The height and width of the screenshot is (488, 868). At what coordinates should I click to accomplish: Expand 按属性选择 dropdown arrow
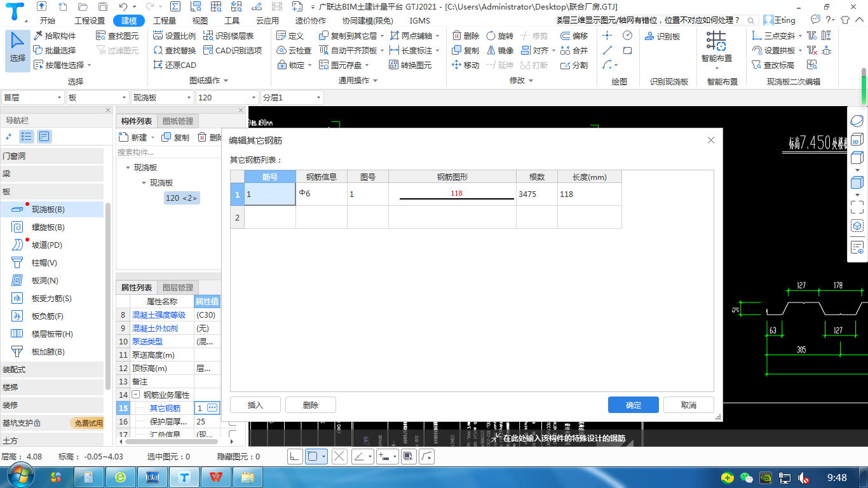(x=90, y=65)
